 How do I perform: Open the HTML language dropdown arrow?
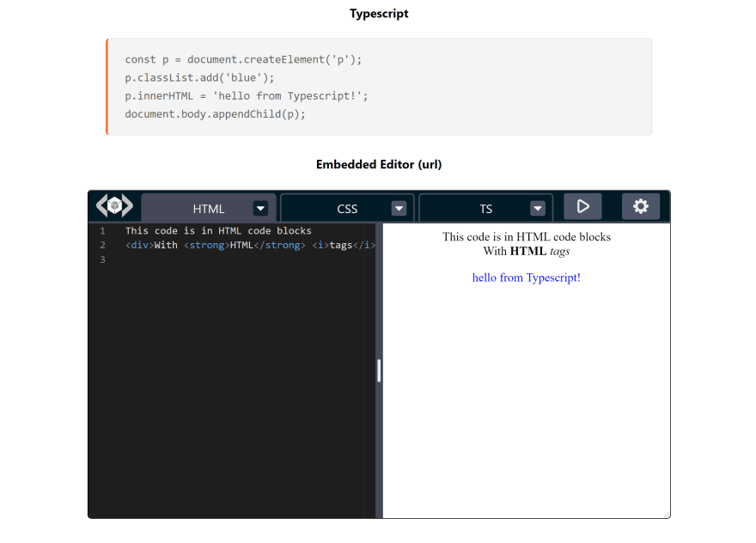(260, 208)
